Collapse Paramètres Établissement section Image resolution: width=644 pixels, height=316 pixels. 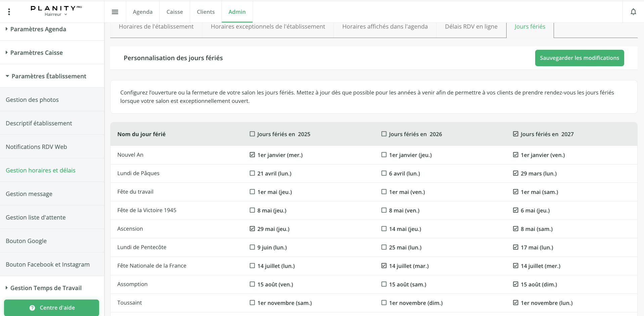[49, 76]
